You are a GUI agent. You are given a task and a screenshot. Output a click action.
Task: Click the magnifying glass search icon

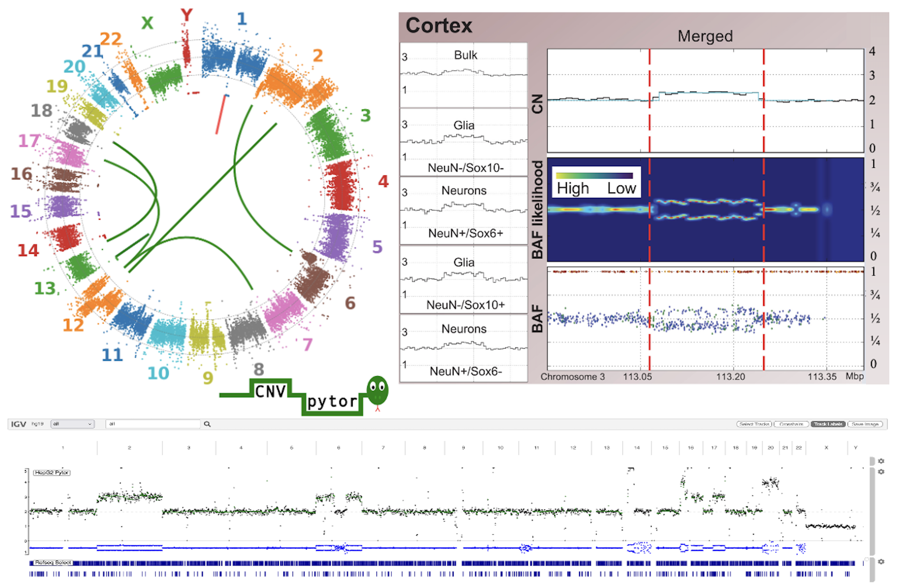(x=207, y=424)
